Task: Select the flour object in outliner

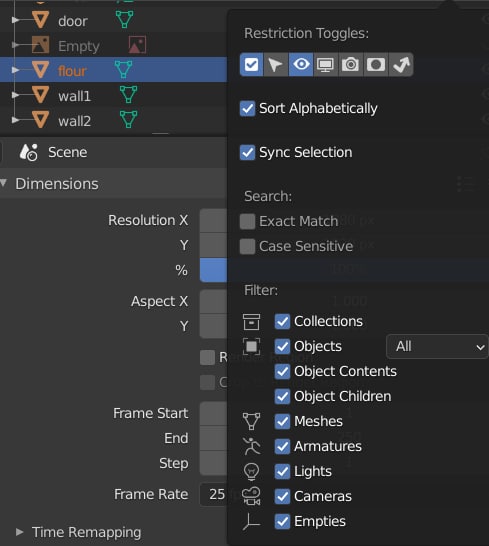Action: point(72,71)
